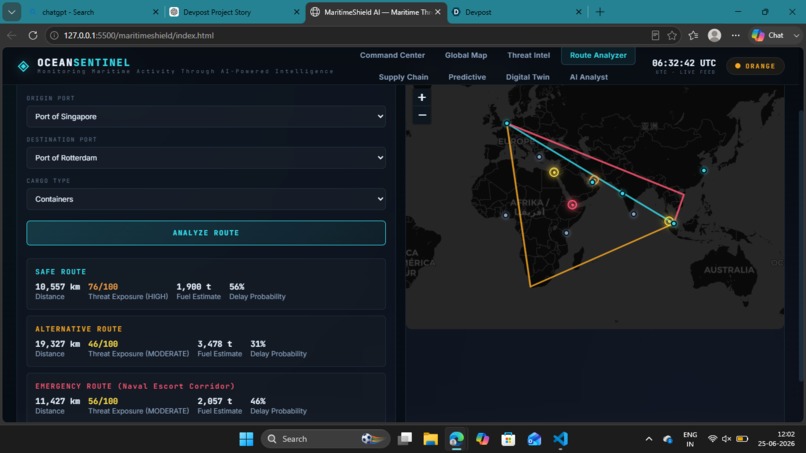Image resolution: width=806 pixels, height=453 pixels.
Task: Open a new browser tab
Action: click(600, 12)
